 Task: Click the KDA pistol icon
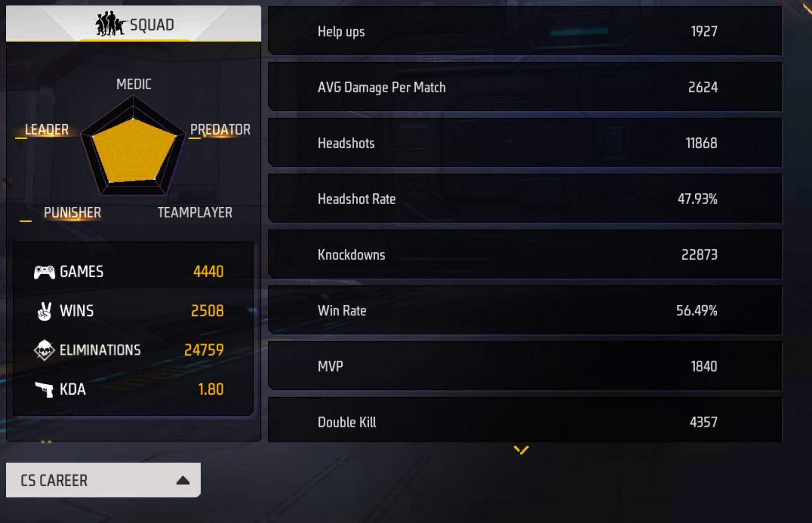click(x=44, y=389)
